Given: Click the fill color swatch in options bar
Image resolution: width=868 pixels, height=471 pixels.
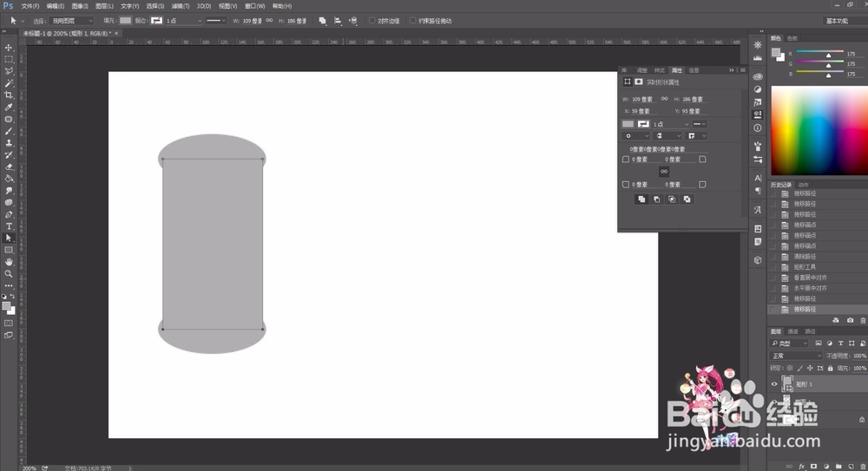Looking at the screenshot, I should click(126, 21).
